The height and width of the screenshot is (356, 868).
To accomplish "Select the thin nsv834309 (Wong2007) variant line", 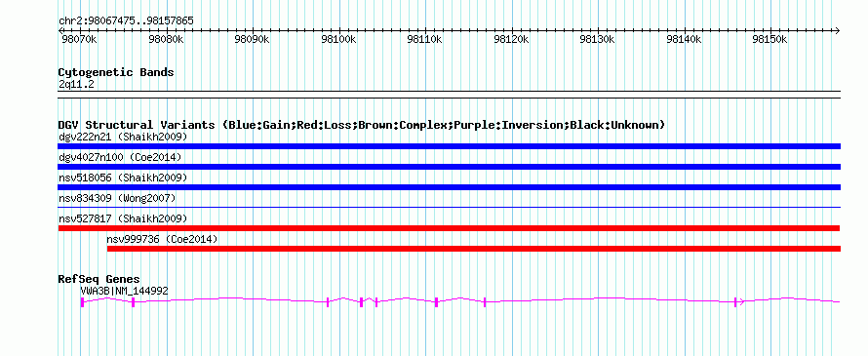I will [x=449, y=208].
